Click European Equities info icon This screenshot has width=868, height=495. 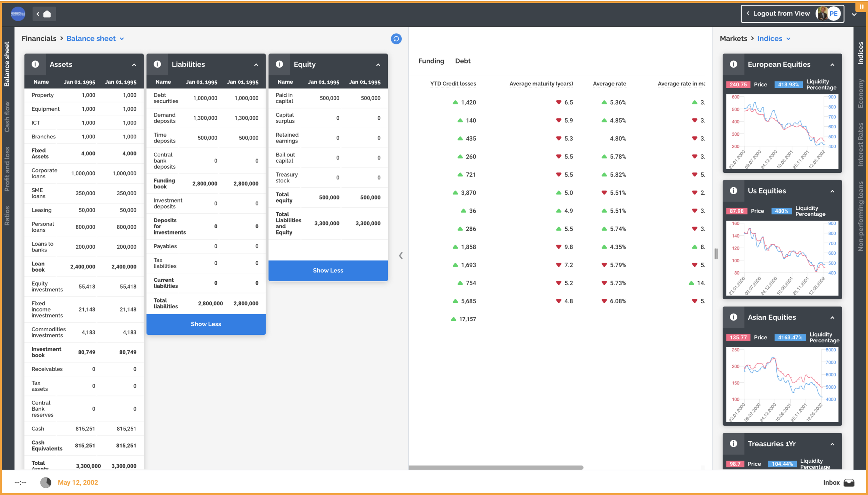[733, 64]
